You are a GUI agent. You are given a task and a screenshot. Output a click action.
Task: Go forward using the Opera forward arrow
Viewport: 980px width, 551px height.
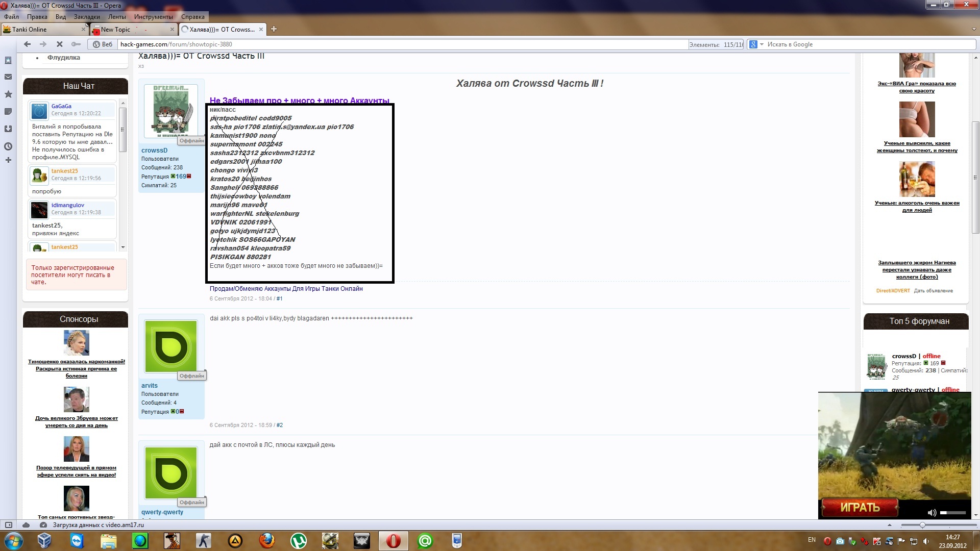coord(43,44)
